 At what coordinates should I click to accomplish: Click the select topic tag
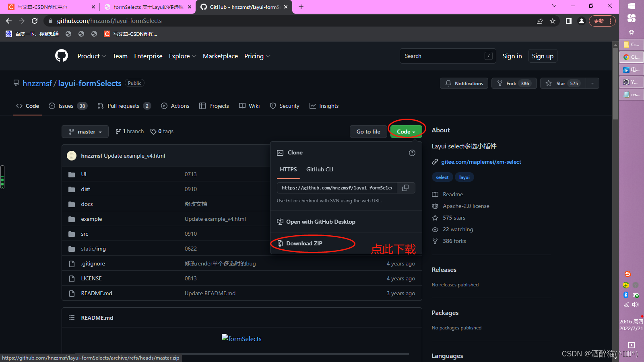coord(442,177)
